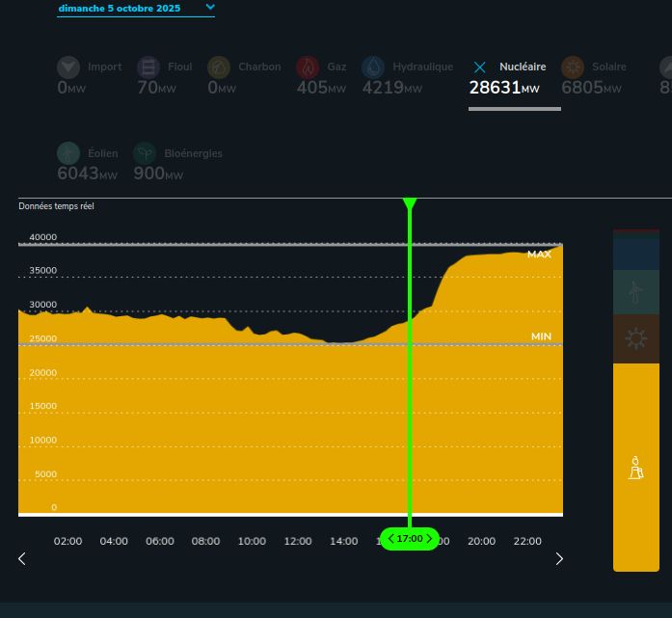Click the nuclear segment in stacked bar
The width and height of the screenshot is (672, 618).
pyautogui.click(x=636, y=468)
